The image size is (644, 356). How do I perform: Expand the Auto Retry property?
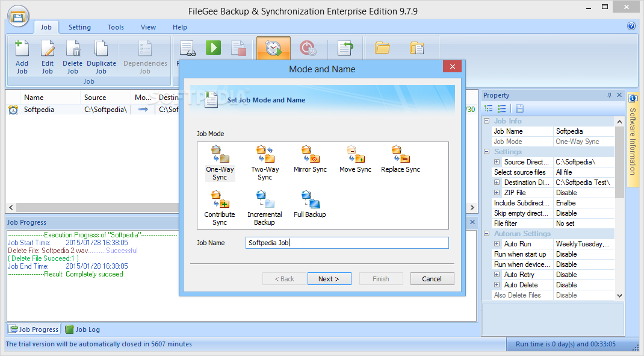click(497, 275)
